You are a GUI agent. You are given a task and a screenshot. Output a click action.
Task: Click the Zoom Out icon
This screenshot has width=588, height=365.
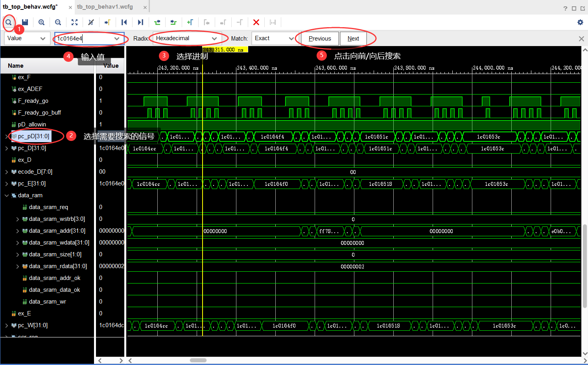coord(58,22)
